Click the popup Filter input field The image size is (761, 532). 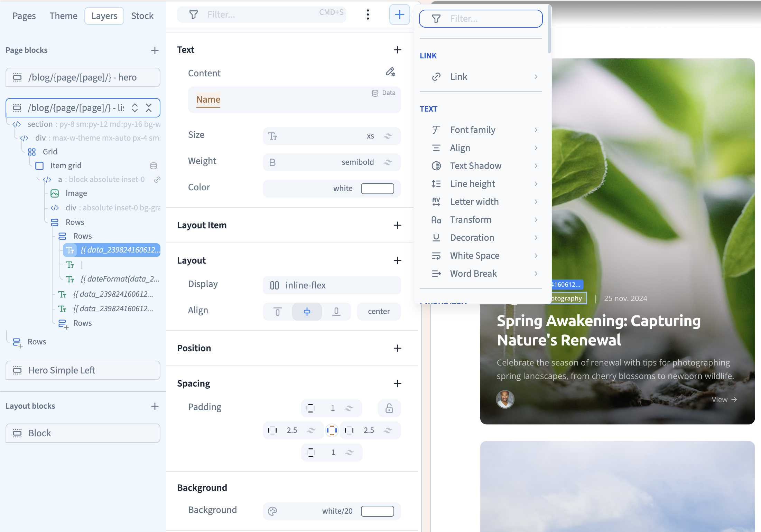481,19
